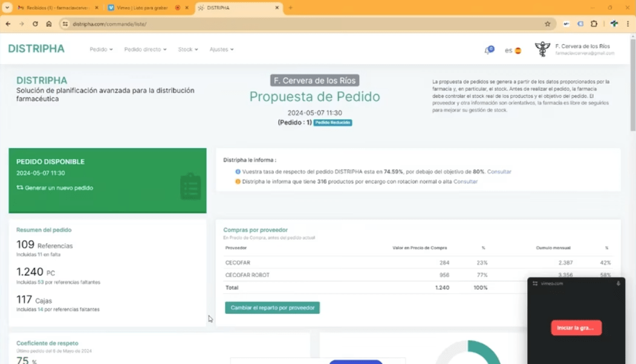Expand the Pedido directo menu
The height and width of the screenshot is (364, 636).
click(145, 49)
